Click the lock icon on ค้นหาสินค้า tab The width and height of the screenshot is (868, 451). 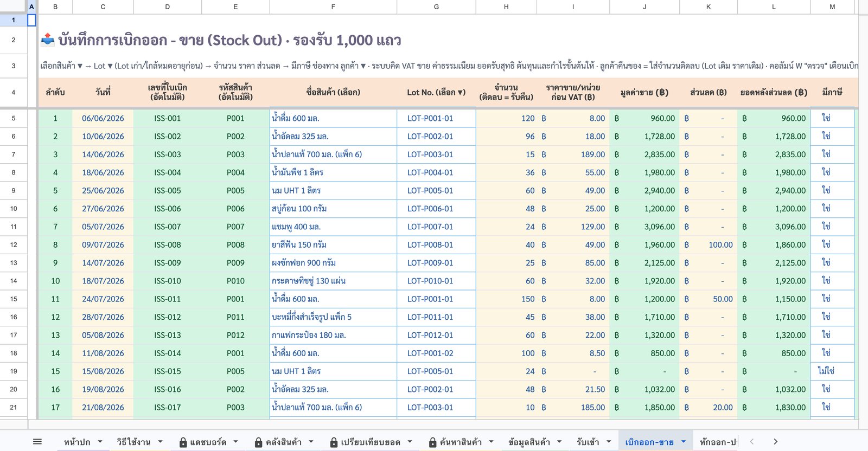(x=432, y=443)
